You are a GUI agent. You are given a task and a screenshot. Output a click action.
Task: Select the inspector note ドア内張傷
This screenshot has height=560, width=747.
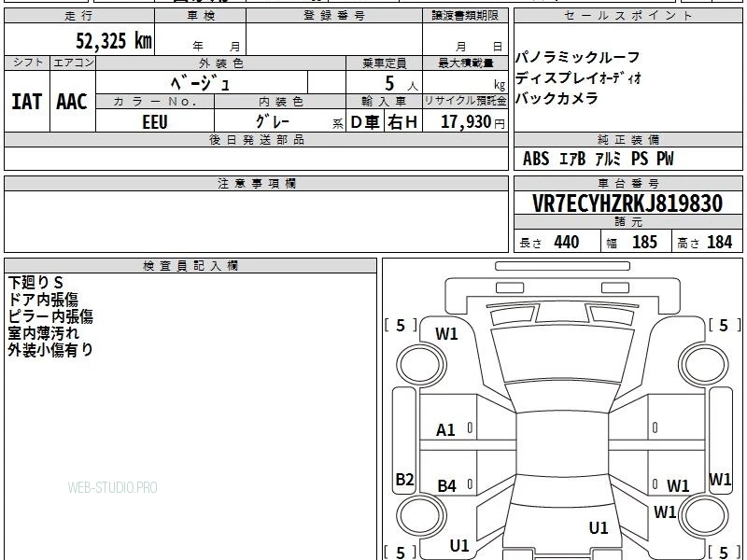[43, 300]
